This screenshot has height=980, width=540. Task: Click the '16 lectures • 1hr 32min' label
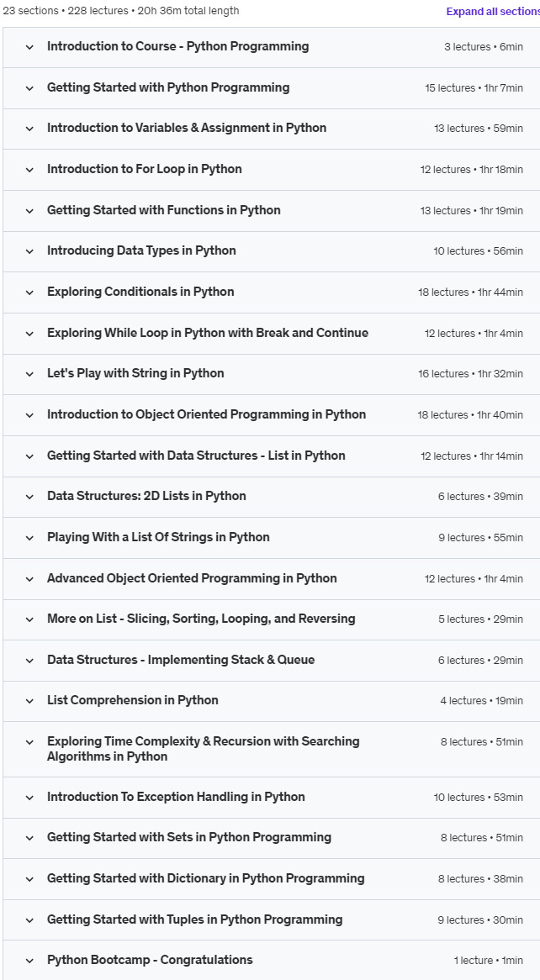pos(470,374)
